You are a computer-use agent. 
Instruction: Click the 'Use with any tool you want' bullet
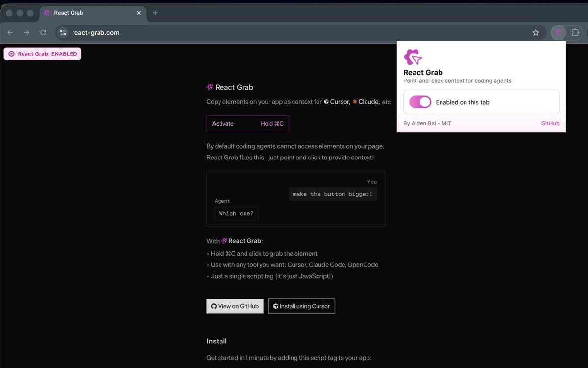(x=293, y=265)
